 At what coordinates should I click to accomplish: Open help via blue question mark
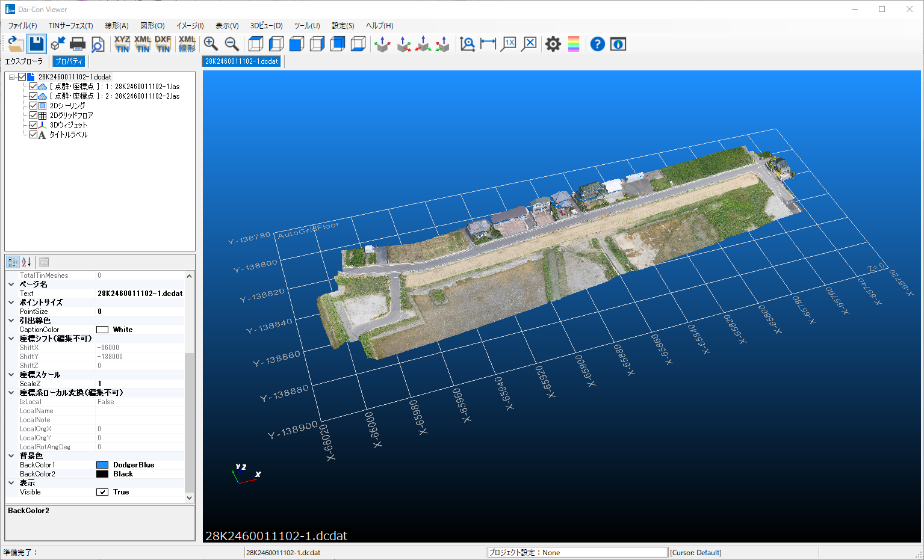point(597,44)
